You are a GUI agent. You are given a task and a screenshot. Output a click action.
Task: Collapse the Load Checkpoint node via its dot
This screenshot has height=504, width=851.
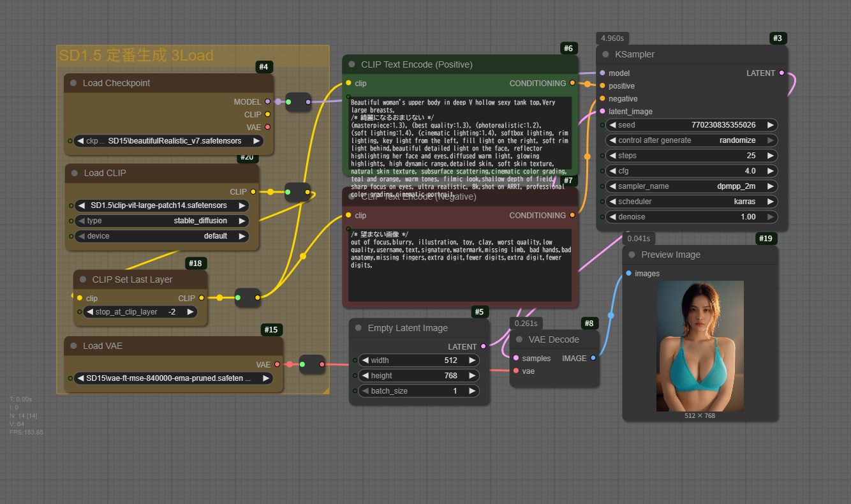tap(73, 83)
